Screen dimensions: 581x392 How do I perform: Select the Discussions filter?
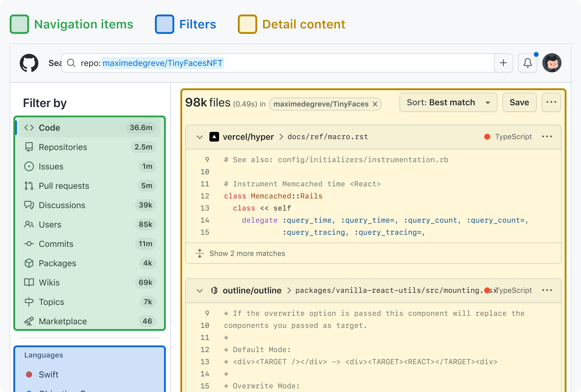click(90, 205)
